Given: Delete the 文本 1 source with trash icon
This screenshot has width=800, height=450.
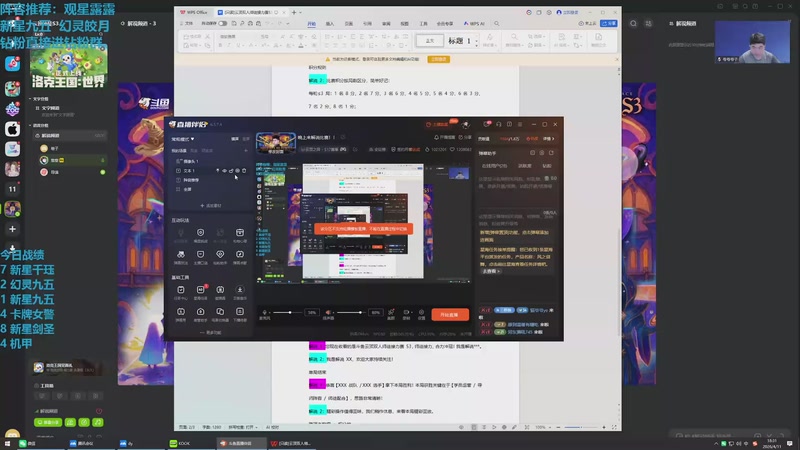Looking at the screenshot, I should pyautogui.click(x=244, y=171).
